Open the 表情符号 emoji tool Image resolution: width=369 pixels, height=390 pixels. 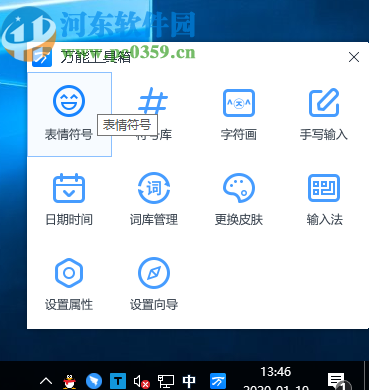point(69,114)
